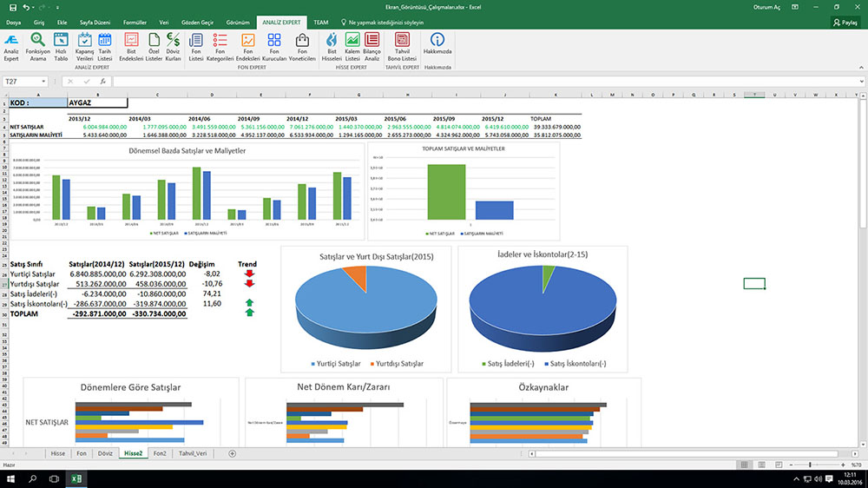Switch to Page Layout view

coord(762,465)
